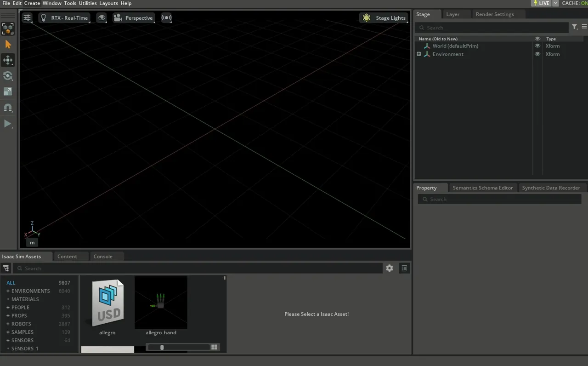Hide the Environment prim with eye icon

click(x=537, y=54)
